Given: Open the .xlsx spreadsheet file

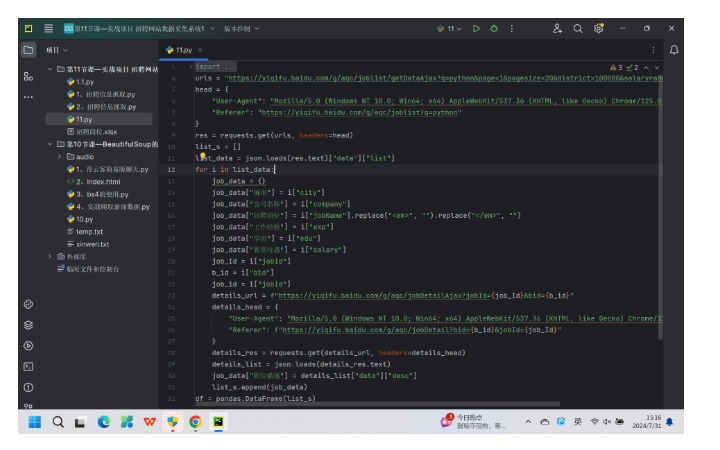Looking at the screenshot, I should pos(92,132).
